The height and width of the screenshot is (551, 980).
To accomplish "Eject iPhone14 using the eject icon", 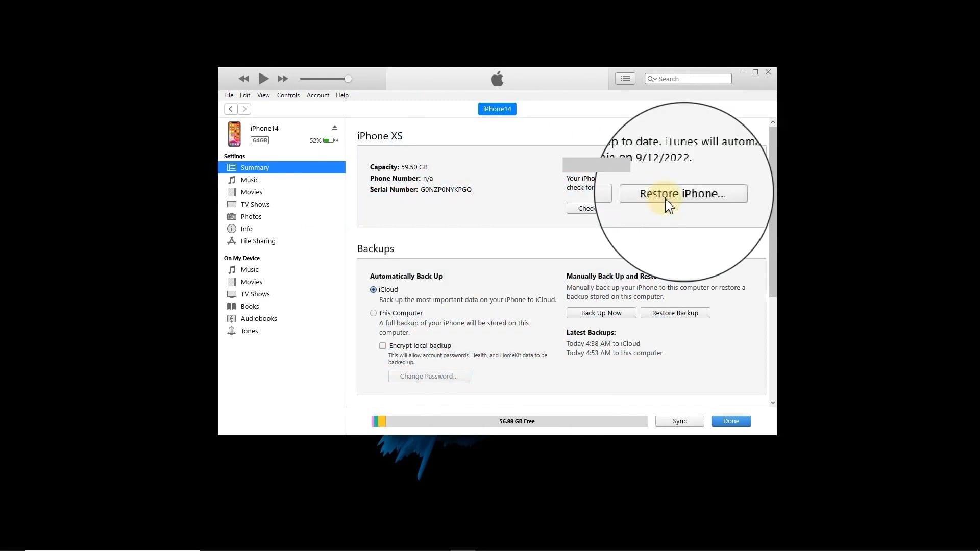I will pyautogui.click(x=335, y=128).
